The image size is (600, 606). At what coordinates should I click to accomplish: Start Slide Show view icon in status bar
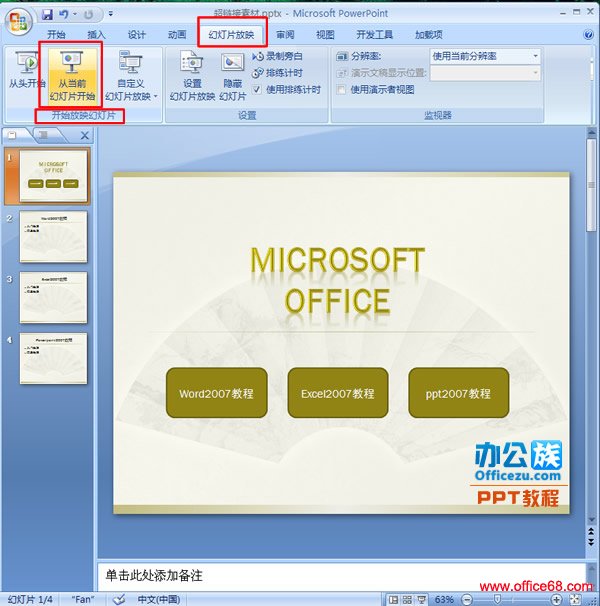pos(421,599)
